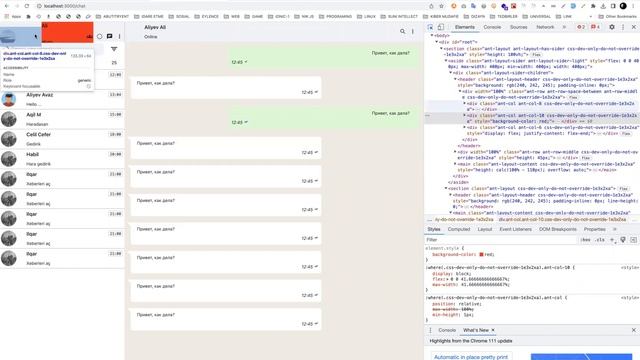The width and height of the screenshot is (640, 360).
Task: Show more DevTools tabs chevron
Action: coord(564,27)
